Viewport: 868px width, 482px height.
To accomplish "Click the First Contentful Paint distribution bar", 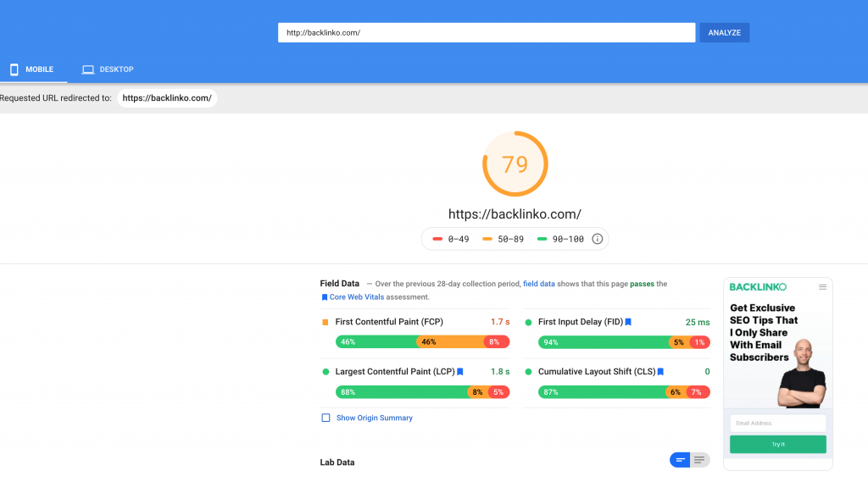I will (x=422, y=342).
